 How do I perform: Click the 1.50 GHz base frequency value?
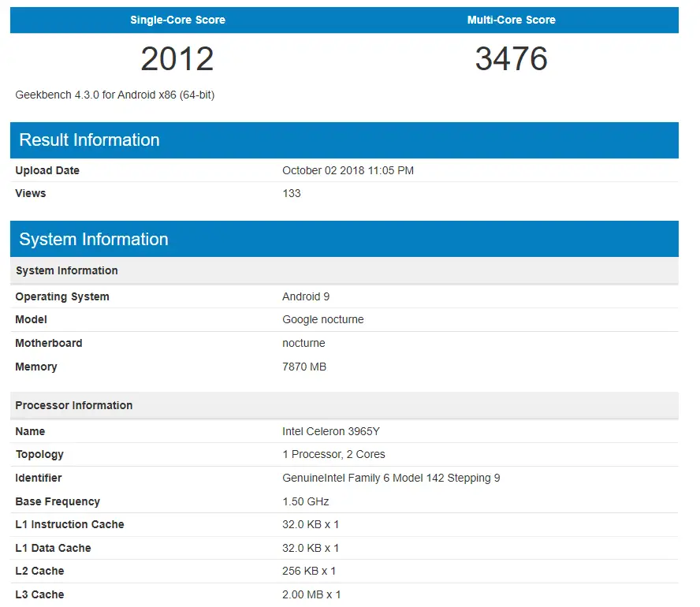[x=306, y=501]
